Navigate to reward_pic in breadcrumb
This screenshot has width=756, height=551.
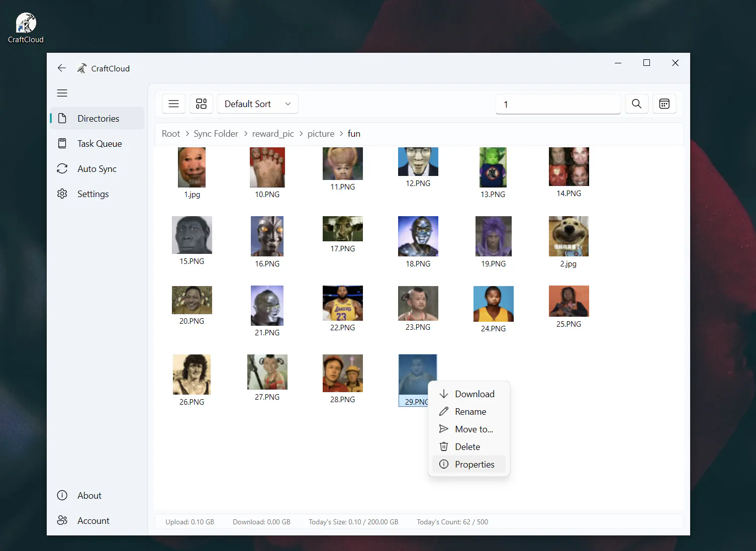point(273,134)
